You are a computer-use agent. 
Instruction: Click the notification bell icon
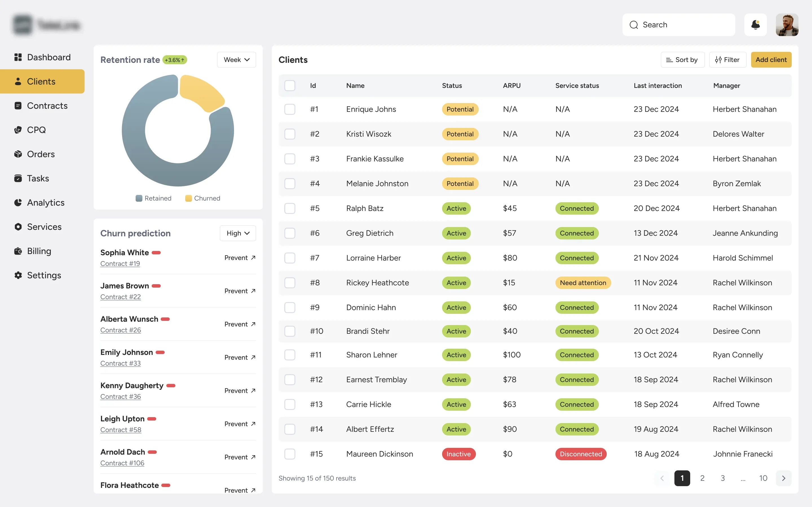(755, 25)
